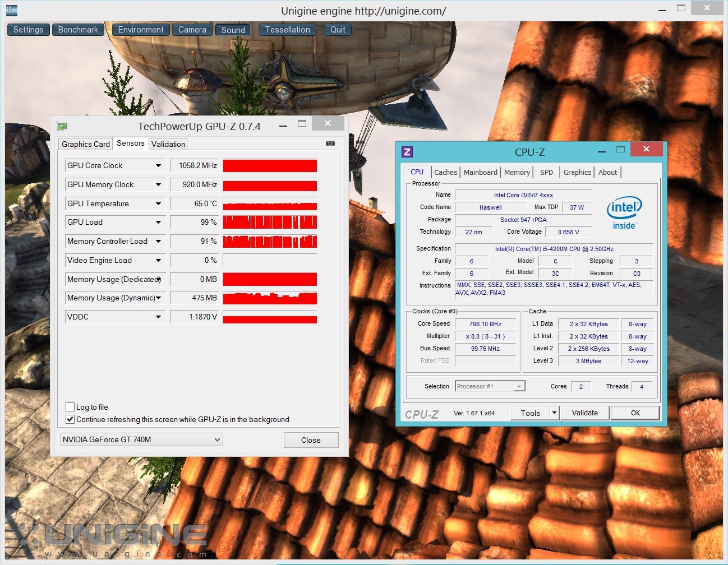The width and height of the screenshot is (728, 565).
Task: Minimize the CPU-Z window
Action: coord(602,151)
